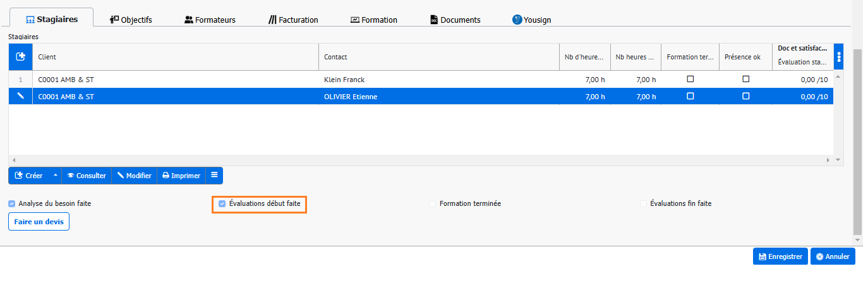Viewport: 868px width, 283px height.
Task: Click the pencil edit icon on OLIVIER Etienne row
Action: pyautogui.click(x=20, y=96)
